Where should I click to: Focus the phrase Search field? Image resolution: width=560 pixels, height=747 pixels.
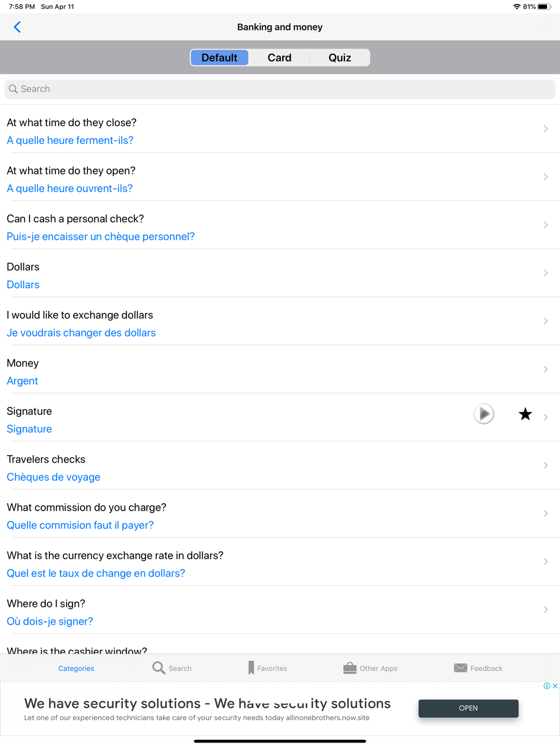(280, 89)
